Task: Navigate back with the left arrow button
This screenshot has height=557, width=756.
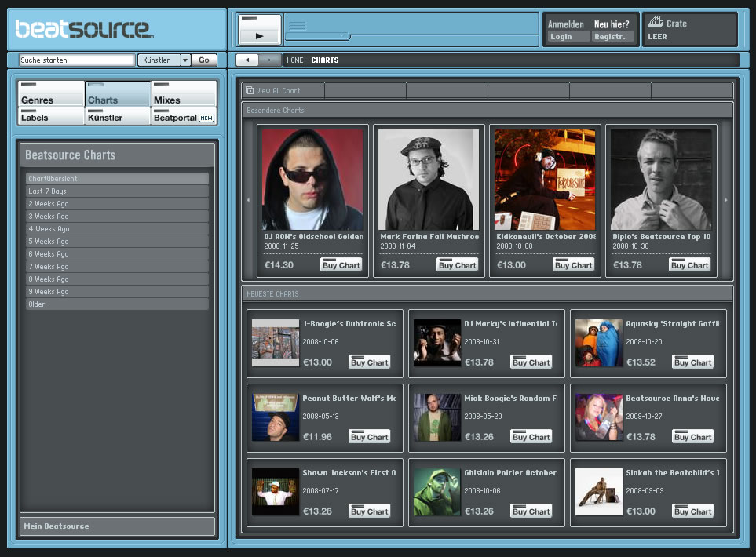Action: click(x=247, y=60)
